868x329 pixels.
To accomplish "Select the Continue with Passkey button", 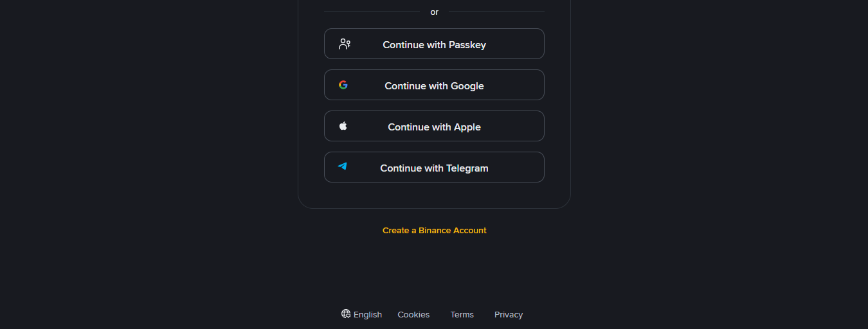I will (x=434, y=44).
